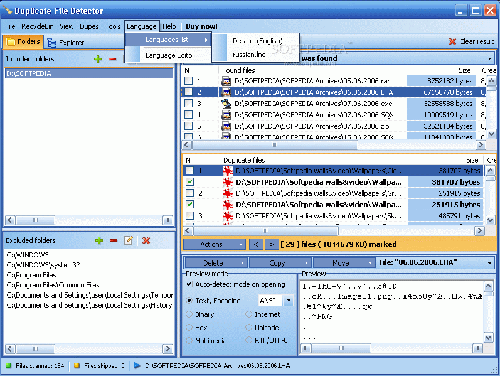This screenshot has height=376, width=500.
Task: Select the Unicode preview mode
Action: pyautogui.click(x=249, y=327)
